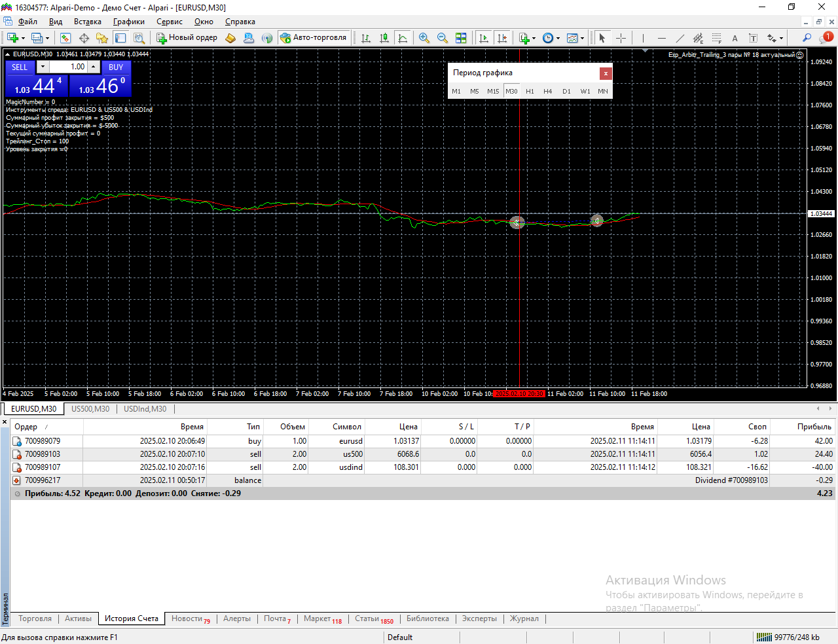Open the Strategy Tester icon
Viewport: 838px width, 644px height.
(x=139, y=38)
